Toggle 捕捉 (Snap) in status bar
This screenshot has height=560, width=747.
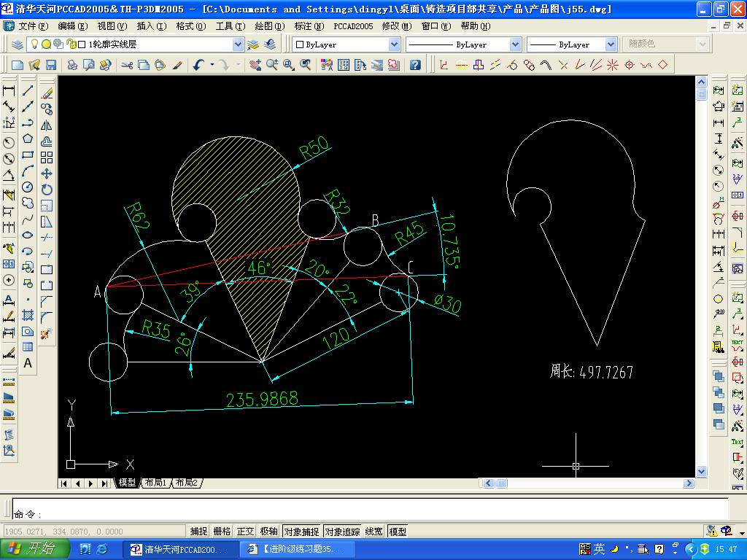pyautogui.click(x=198, y=532)
